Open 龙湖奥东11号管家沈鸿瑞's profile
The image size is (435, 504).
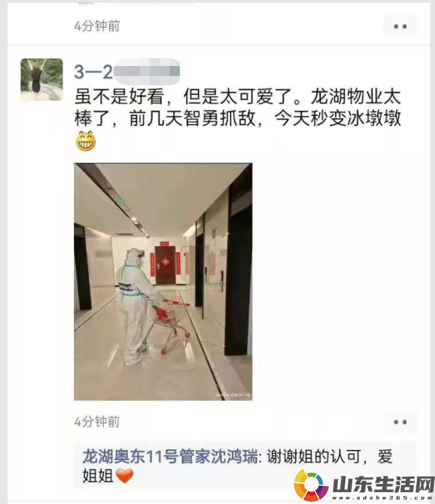point(170,457)
